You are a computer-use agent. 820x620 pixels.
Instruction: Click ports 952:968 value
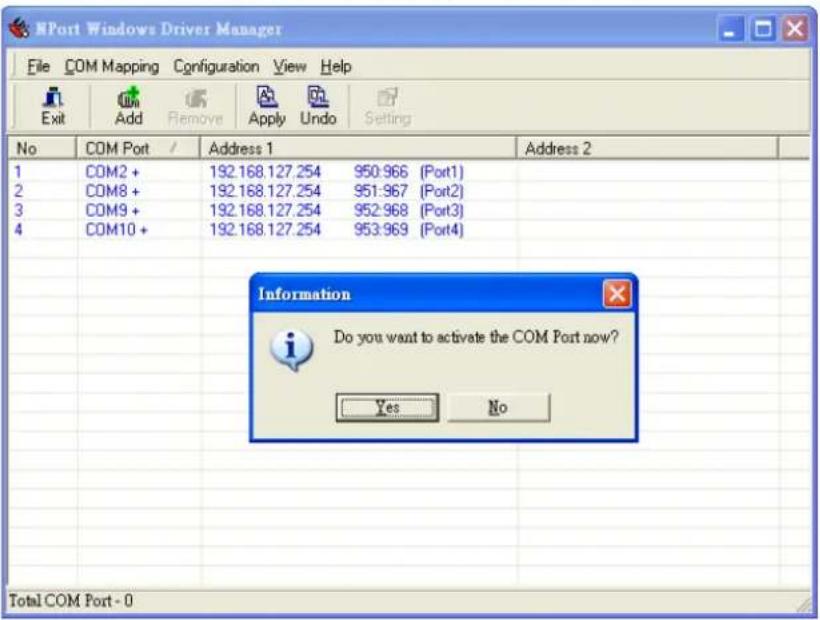click(381, 210)
